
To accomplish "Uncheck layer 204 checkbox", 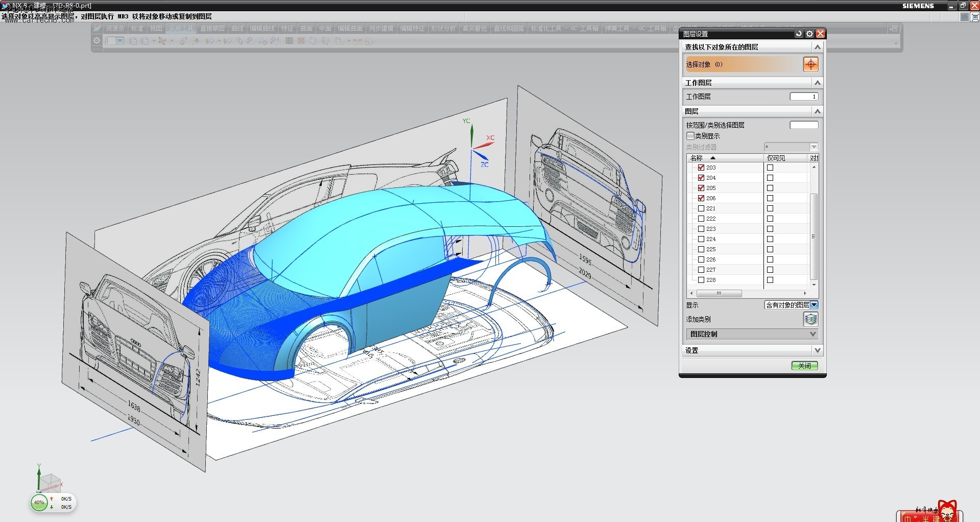I will [701, 178].
